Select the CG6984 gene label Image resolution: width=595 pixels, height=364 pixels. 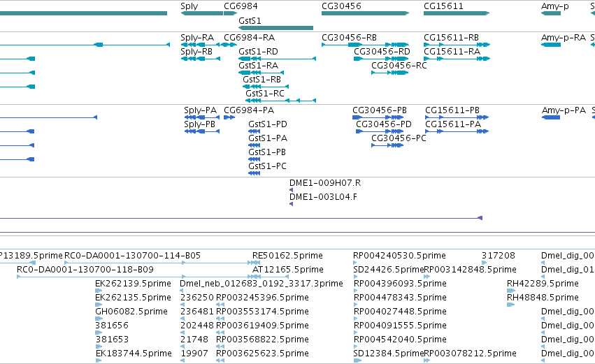click(241, 6)
